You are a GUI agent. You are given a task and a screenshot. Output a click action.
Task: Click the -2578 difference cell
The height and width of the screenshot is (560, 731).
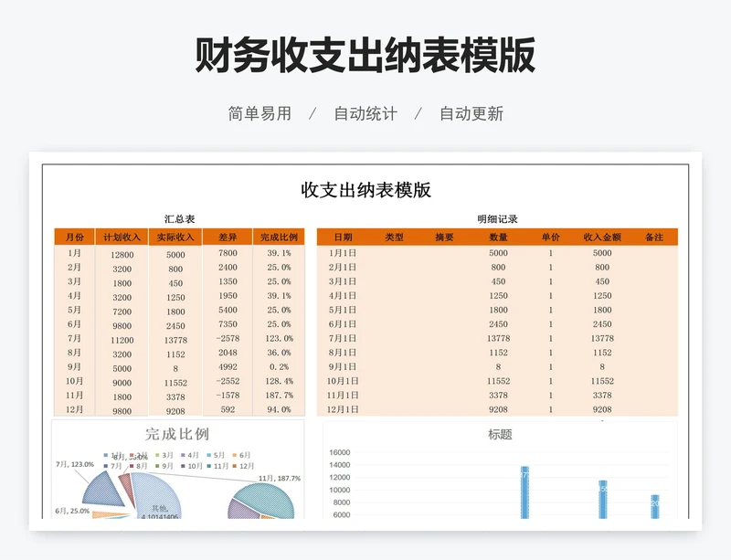tap(228, 338)
